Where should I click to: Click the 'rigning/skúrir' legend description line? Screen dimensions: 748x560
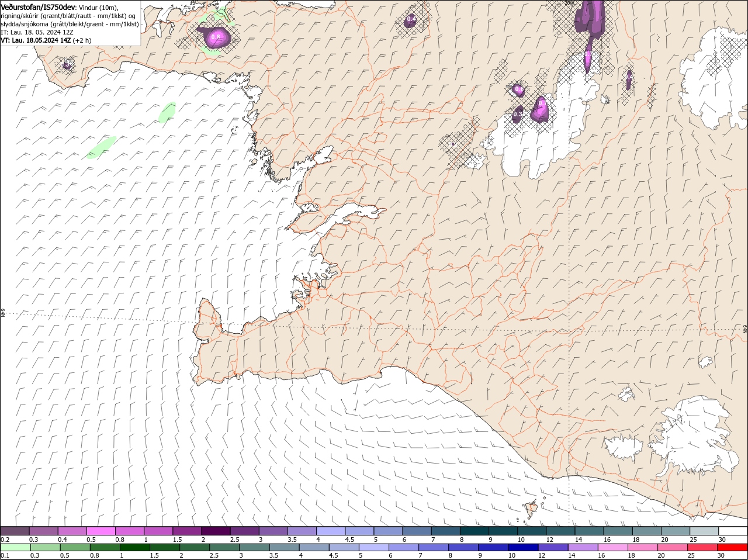(x=68, y=16)
